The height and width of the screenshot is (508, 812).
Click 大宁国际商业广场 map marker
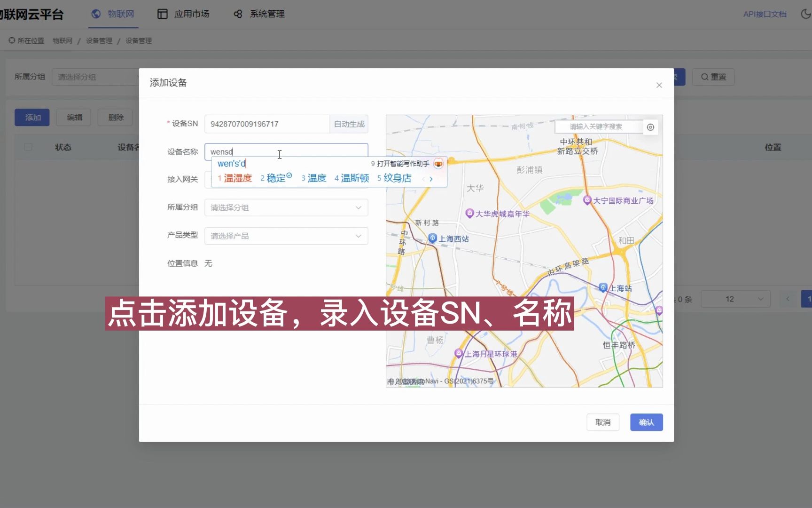click(x=587, y=200)
